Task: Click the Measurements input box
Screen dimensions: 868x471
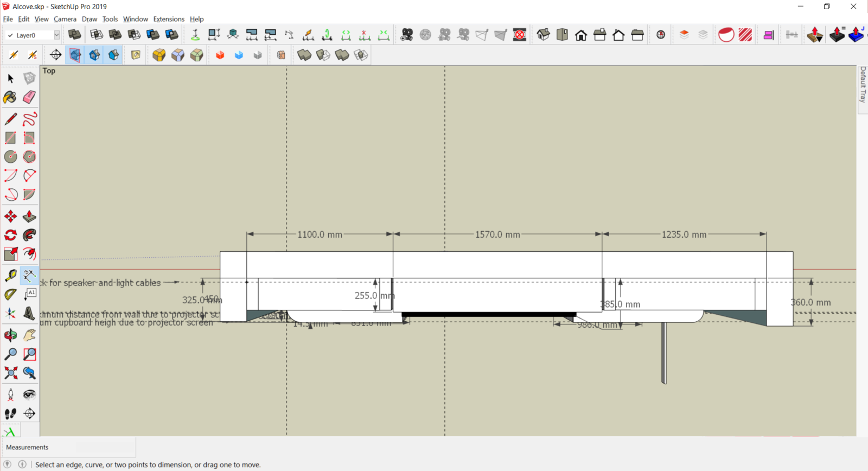Action: click(105, 447)
